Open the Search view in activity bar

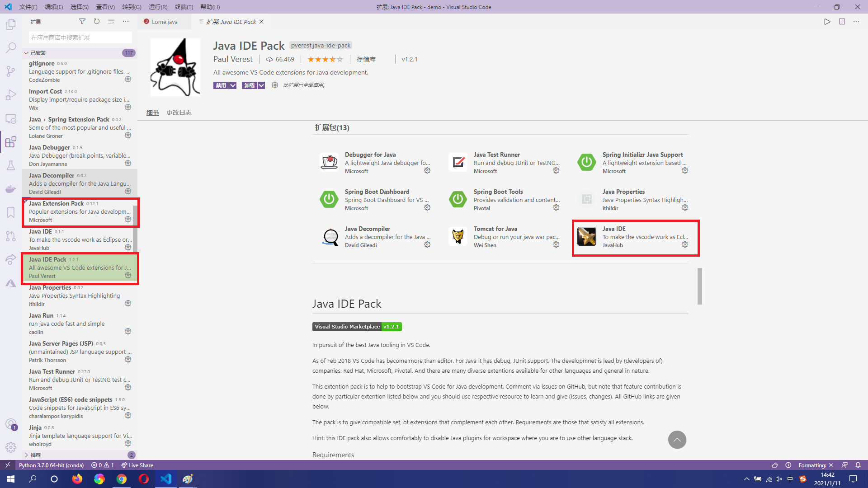(x=10, y=48)
